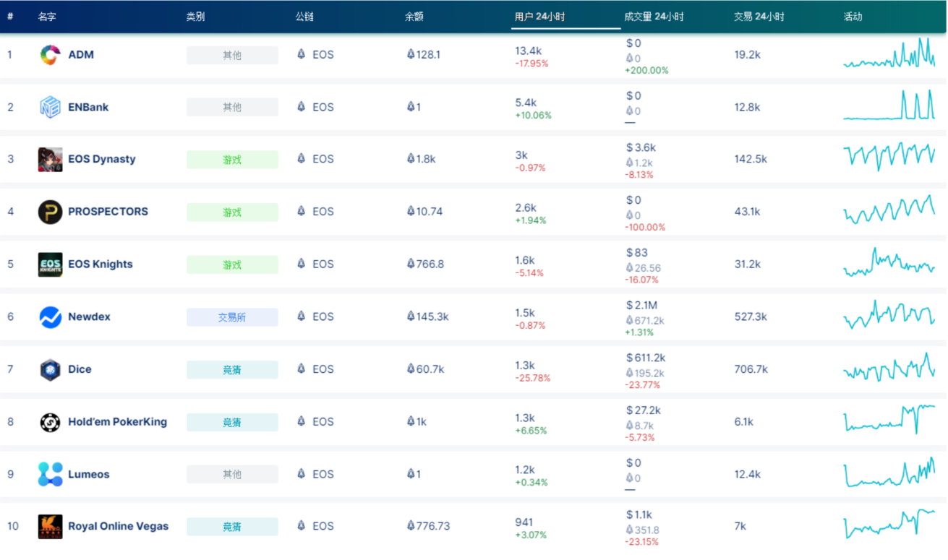Sort by the 用户 24小时 column header
This screenshot has height=560, width=948.
[x=539, y=17]
